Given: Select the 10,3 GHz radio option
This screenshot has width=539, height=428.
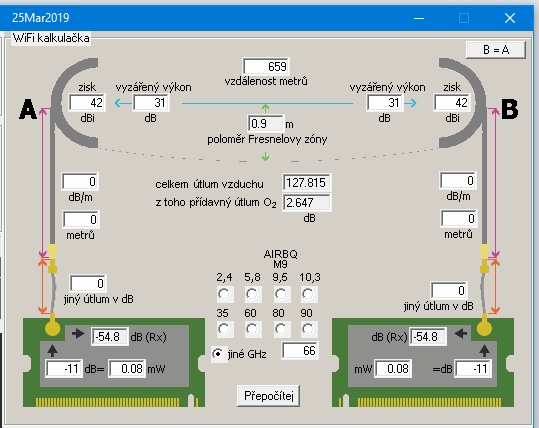Looking at the screenshot, I should [x=308, y=294].
